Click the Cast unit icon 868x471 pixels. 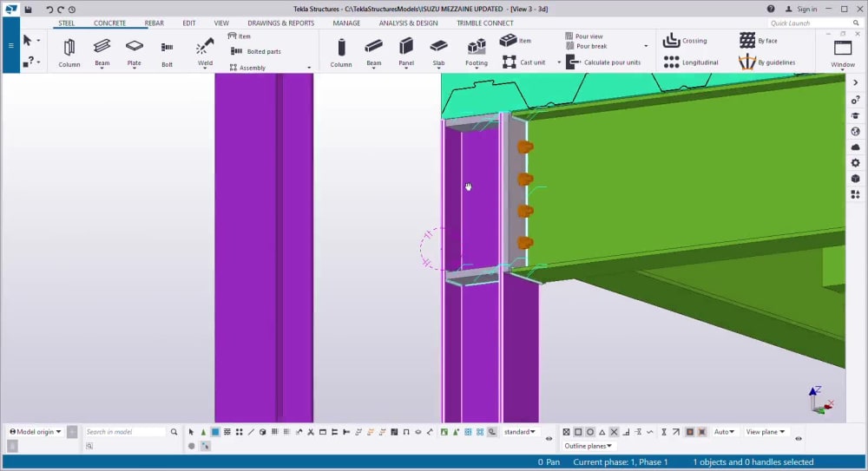click(x=509, y=62)
